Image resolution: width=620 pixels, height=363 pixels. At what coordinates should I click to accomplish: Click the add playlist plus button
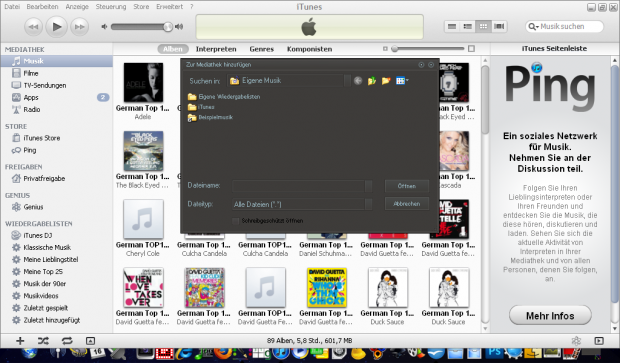click(20, 341)
